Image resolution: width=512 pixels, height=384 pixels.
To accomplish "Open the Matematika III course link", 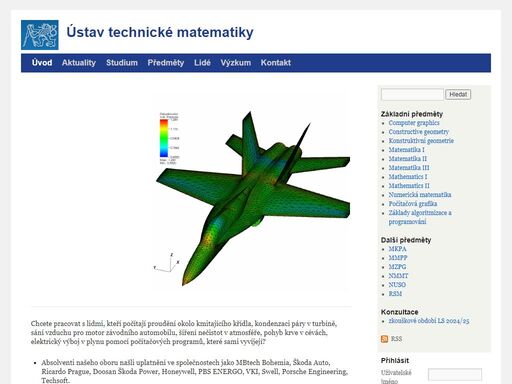I will click(409, 168).
